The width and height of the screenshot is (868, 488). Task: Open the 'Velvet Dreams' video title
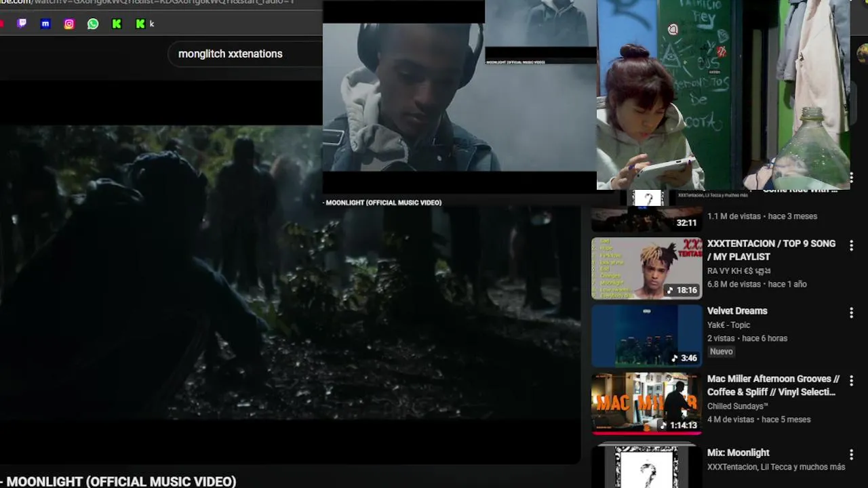tap(737, 311)
